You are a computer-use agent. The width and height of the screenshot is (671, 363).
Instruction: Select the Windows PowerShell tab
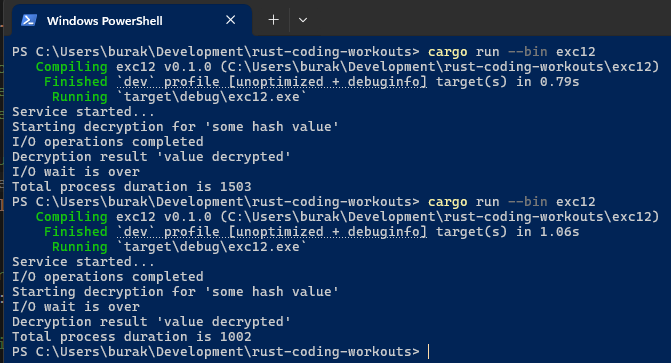click(132, 20)
